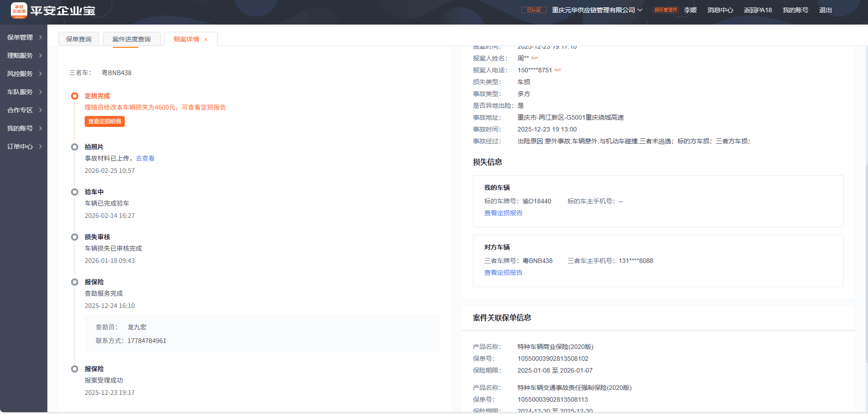This screenshot has height=414, width=868.
Task: Reveal the hidden reporter name via eye icon
Action: click(x=534, y=58)
